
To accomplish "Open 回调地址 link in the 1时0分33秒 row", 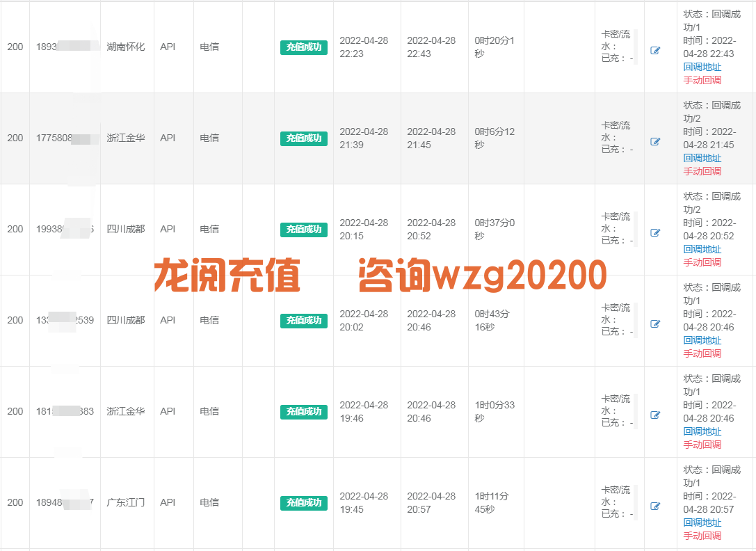I will (702, 432).
